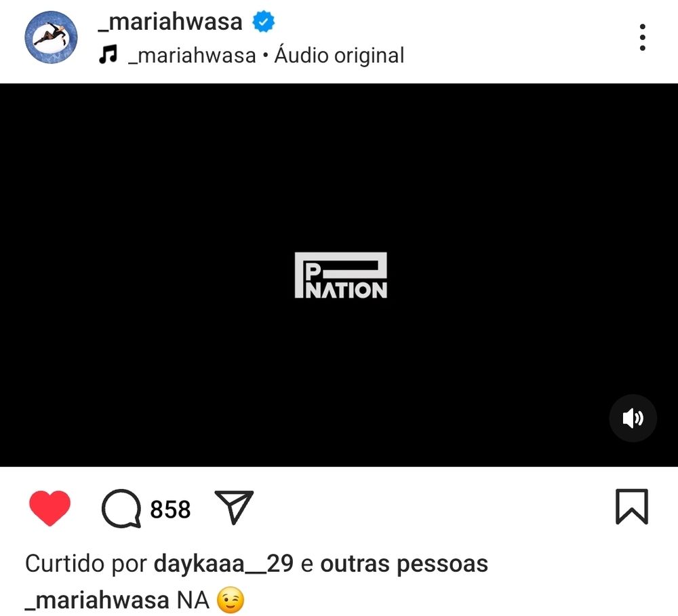The image size is (678, 616).
Task: Tap black video area to pause
Action: pos(339,173)
